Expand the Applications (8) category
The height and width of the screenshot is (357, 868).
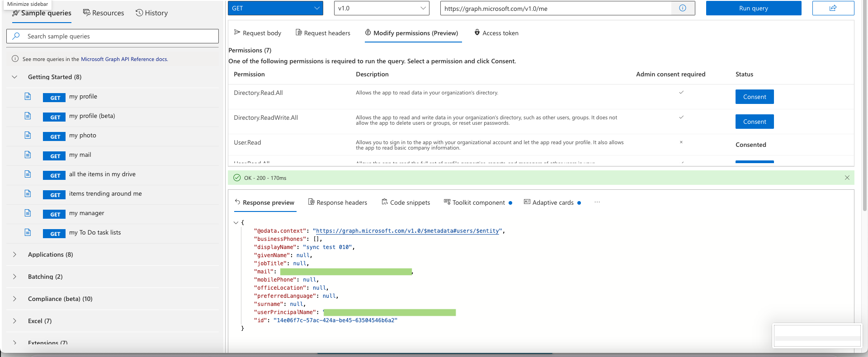[x=14, y=254]
